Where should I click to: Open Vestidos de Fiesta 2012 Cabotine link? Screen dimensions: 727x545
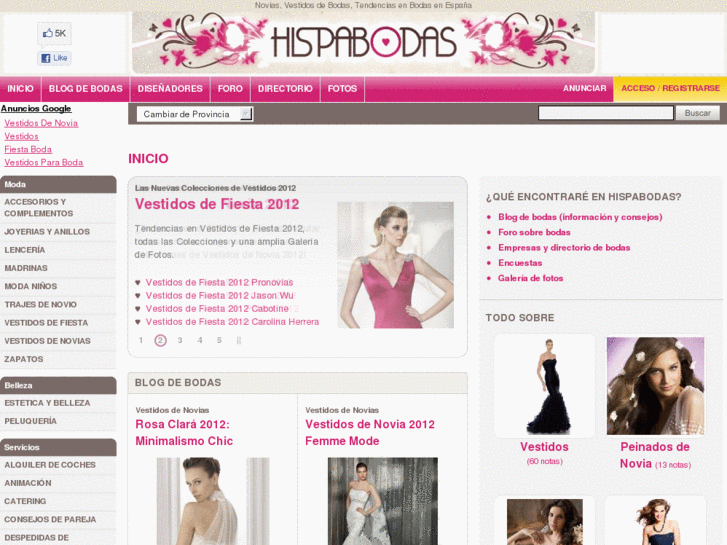point(217,308)
